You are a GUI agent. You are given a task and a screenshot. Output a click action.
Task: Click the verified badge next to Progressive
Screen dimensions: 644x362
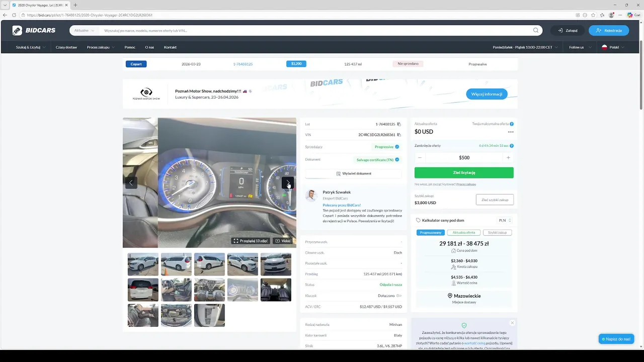pyautogui.click(x=397, y=147)
